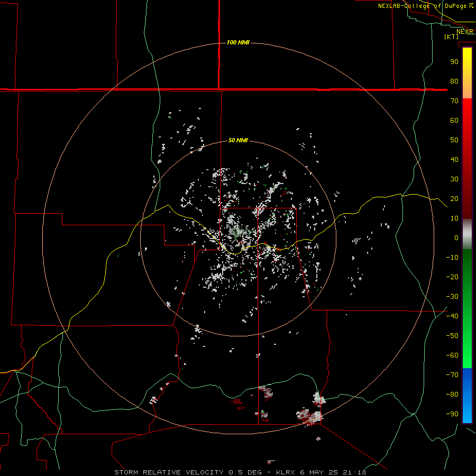This screenshot has width=476, height=476.
Task: Click the 70 value on velocity scale
Action: (x=454, y=101)
